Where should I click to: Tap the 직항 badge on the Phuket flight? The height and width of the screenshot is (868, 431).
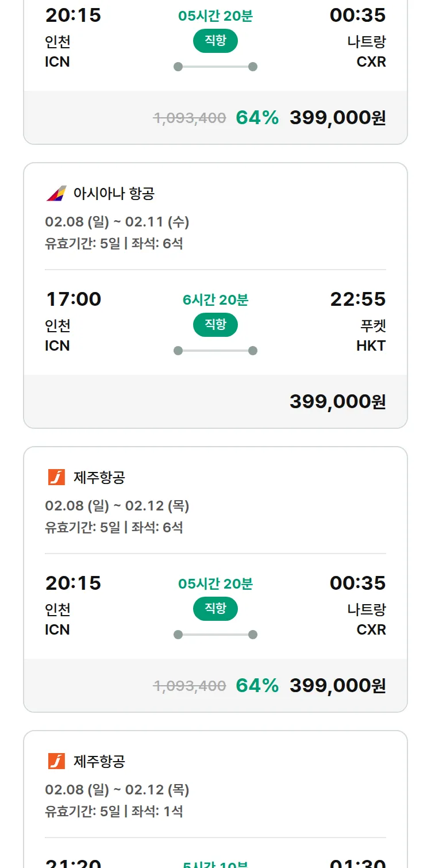[215, 325]
